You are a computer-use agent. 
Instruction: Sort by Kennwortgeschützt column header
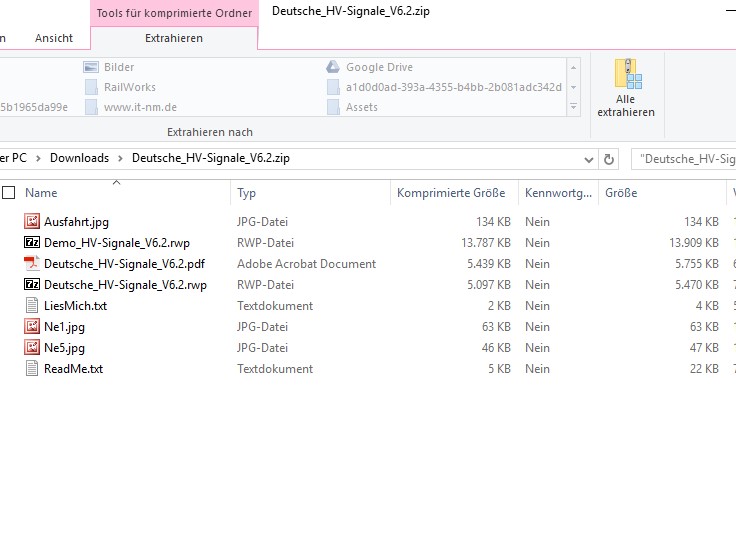pos(558,193)
